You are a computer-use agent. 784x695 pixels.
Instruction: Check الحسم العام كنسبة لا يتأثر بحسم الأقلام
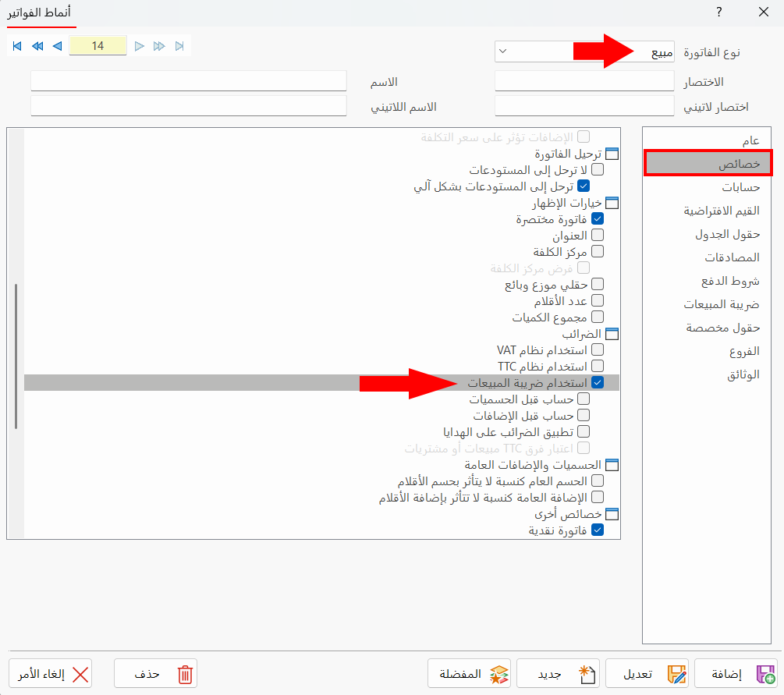coord(598,480)
